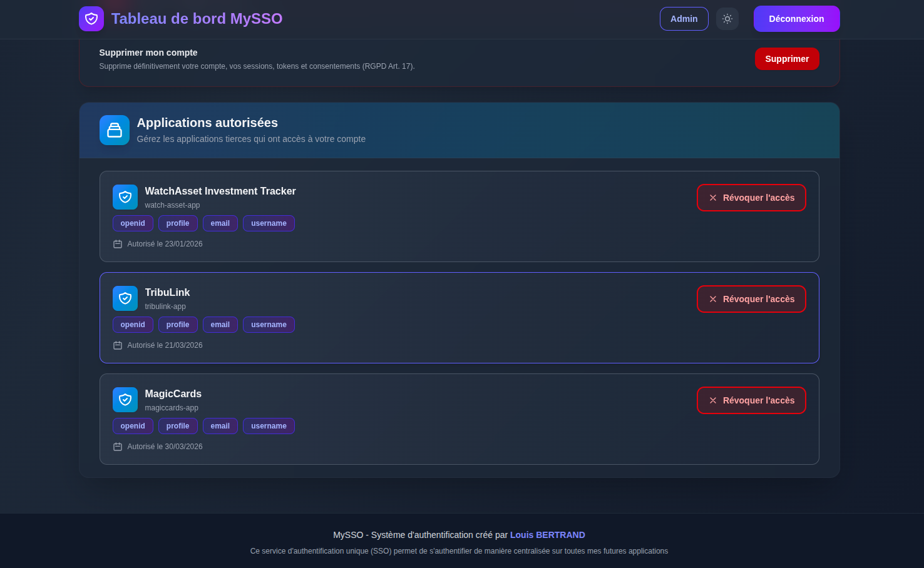The width and height of the screenshot is (924, 568).
Task: Click the Autorisé le 21/03/2026 date text
Action: click(x=165, y=345)
